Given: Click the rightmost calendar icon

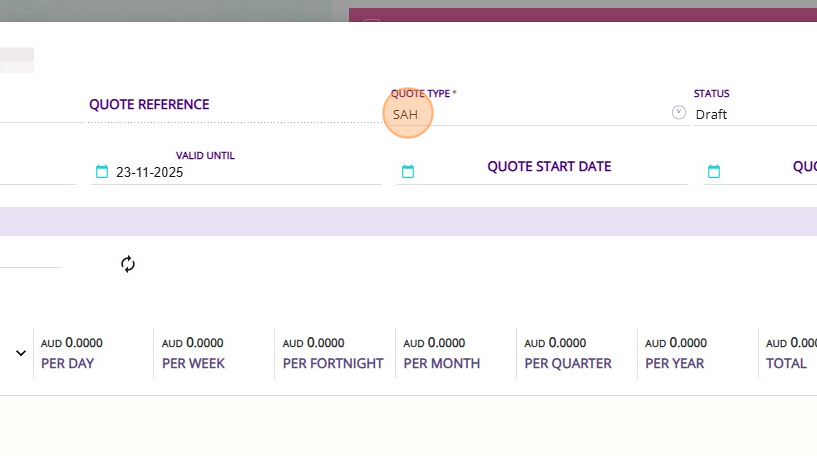Looking at the screenshot, I should [x=714, y=172].
